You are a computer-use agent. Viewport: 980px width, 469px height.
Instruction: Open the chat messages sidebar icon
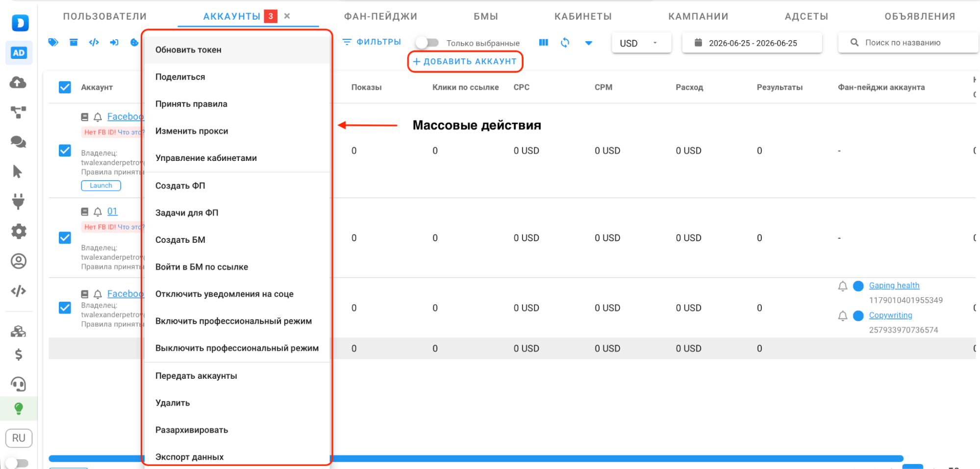18,142
